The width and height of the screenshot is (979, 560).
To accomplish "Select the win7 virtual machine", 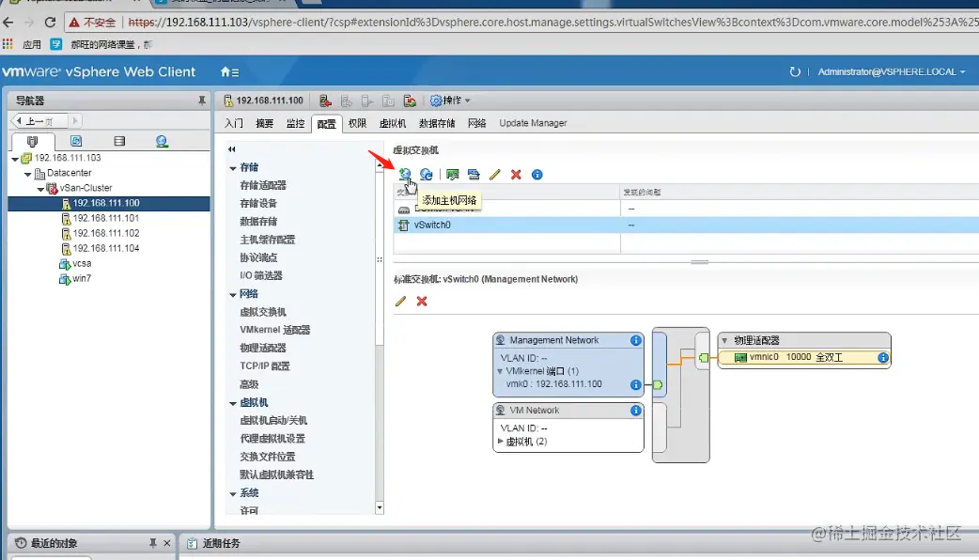I will (81, 278).
